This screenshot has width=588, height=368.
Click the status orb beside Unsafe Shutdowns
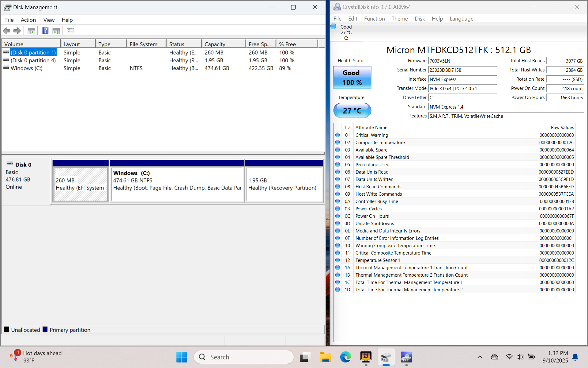(x=337, y=223)
